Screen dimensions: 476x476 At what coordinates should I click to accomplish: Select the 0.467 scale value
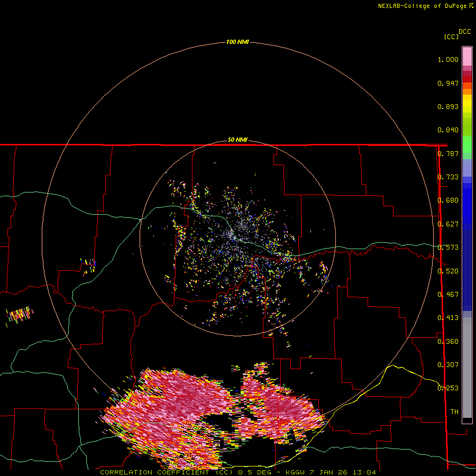(x=448, y=295)
